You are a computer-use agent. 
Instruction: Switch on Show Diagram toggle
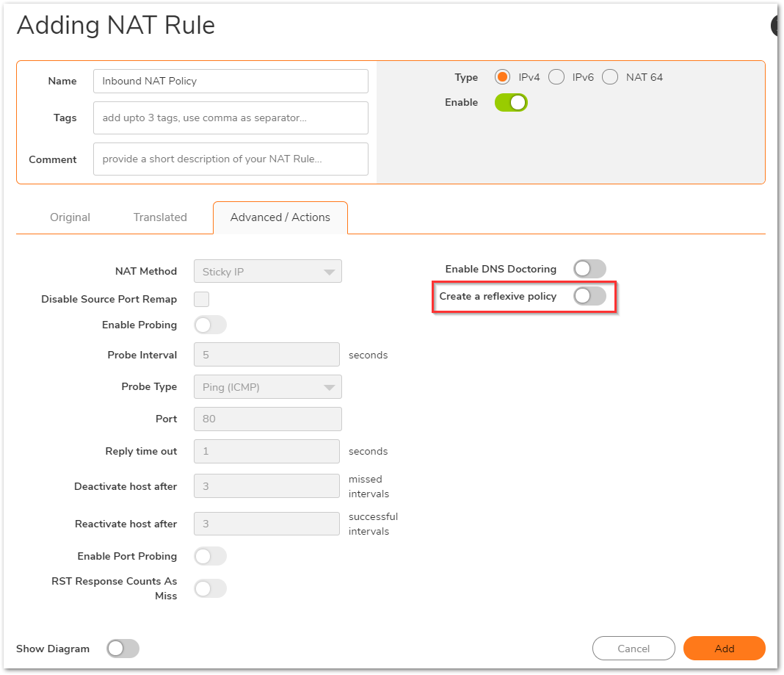[123, 649]
